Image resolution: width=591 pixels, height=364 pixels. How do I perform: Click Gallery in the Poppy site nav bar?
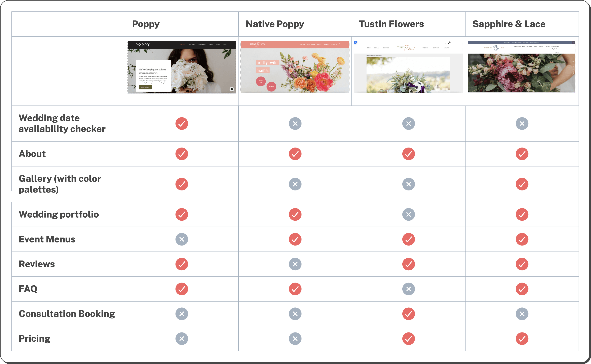coord(192,45)
